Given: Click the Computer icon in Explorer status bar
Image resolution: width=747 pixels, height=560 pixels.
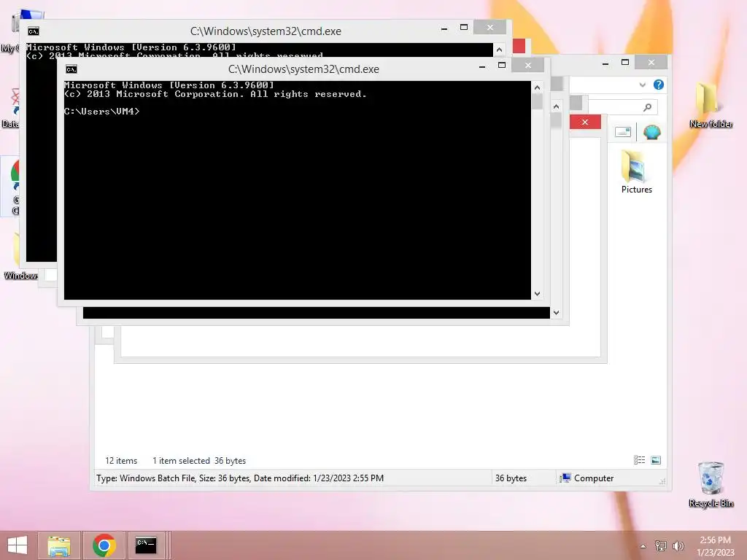Looking at the screenshot, I should pyautogui.click(x=565, y=478).
